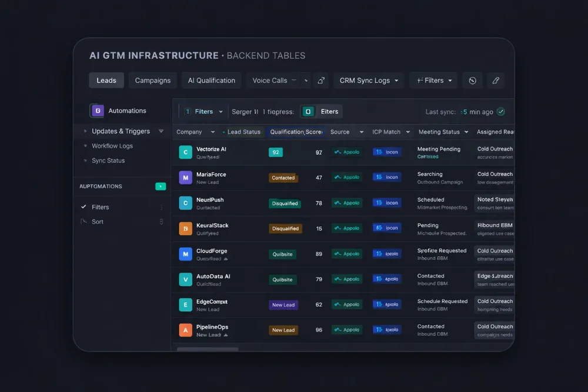Viewport: 588px width, 392px height.
Task: Click the Scheduled status for NeurlPush
Action: [430, 200]
